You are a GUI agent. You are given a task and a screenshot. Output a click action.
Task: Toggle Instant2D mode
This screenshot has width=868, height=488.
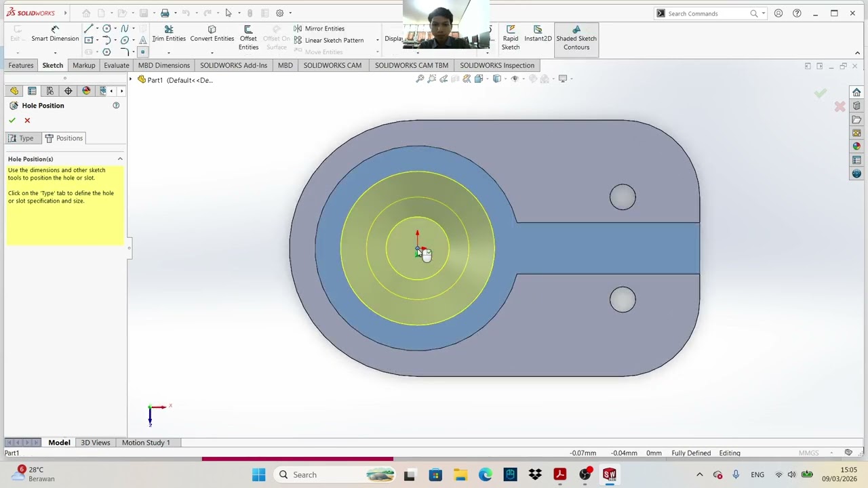(538, 34)
